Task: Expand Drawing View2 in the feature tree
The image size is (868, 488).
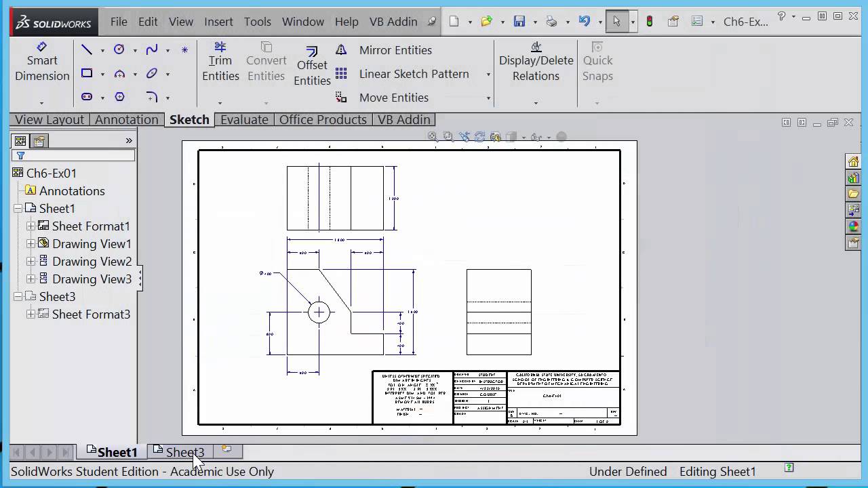Action: pos(31,262)
